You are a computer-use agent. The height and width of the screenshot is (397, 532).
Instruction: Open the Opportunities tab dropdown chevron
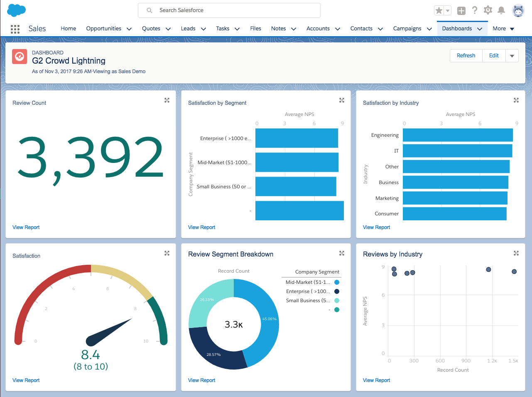129,29
